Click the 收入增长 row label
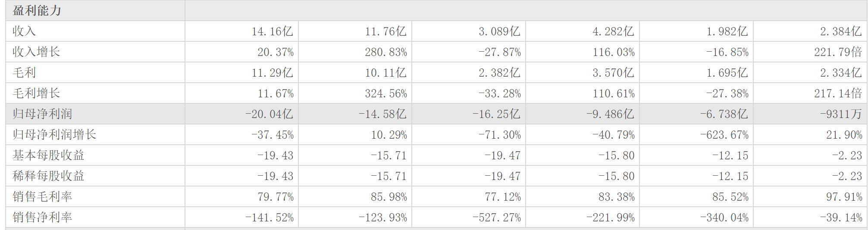The image size is (868, 230). tap(36, 52)
